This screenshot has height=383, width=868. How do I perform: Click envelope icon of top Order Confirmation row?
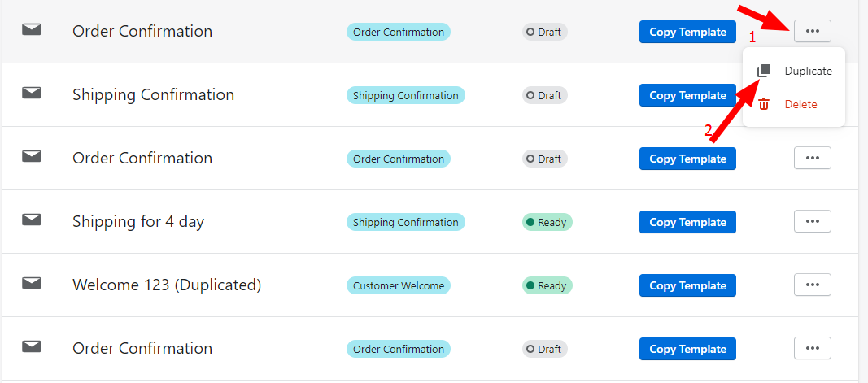coord(32,29)
